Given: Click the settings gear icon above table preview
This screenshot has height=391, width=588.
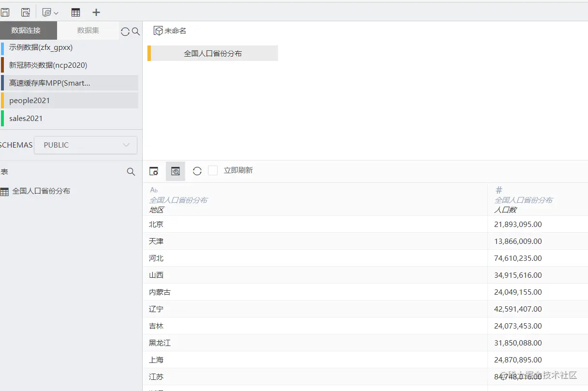Looking at the screenshot, I should click(x=154, y=171).
